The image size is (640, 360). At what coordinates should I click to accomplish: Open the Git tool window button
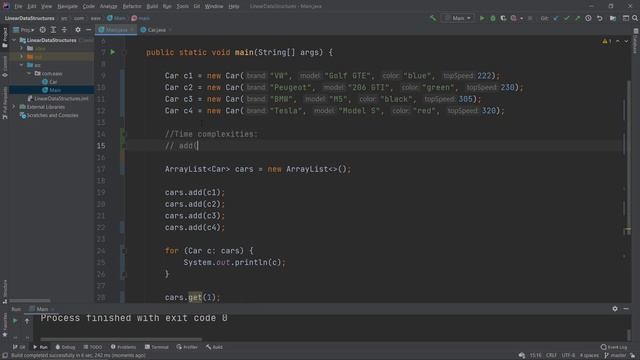coord(19,347)
